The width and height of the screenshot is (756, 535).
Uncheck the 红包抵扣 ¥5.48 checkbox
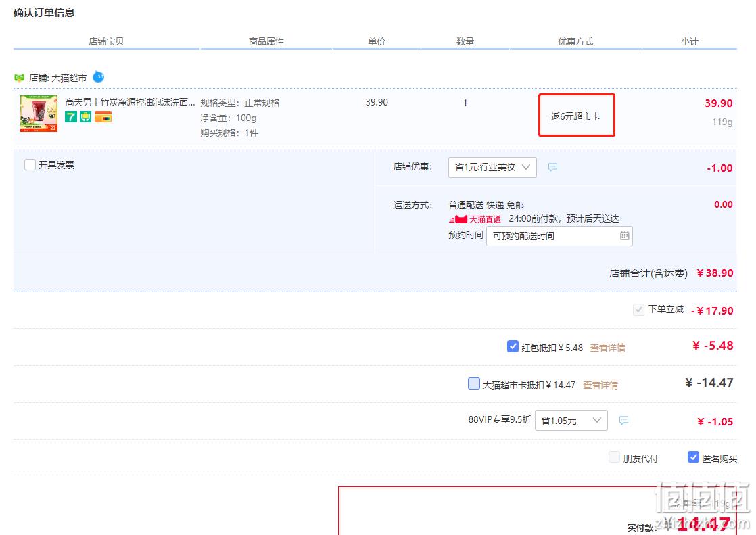click(x=513, y=346)
